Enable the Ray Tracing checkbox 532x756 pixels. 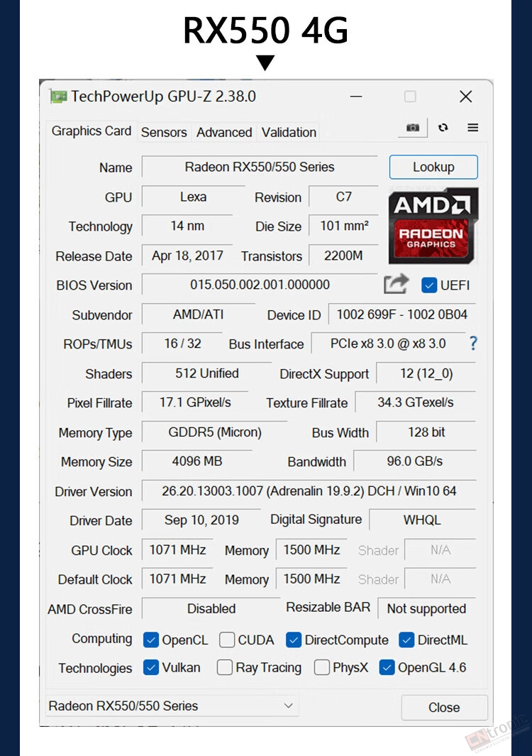tap(225, 667)
